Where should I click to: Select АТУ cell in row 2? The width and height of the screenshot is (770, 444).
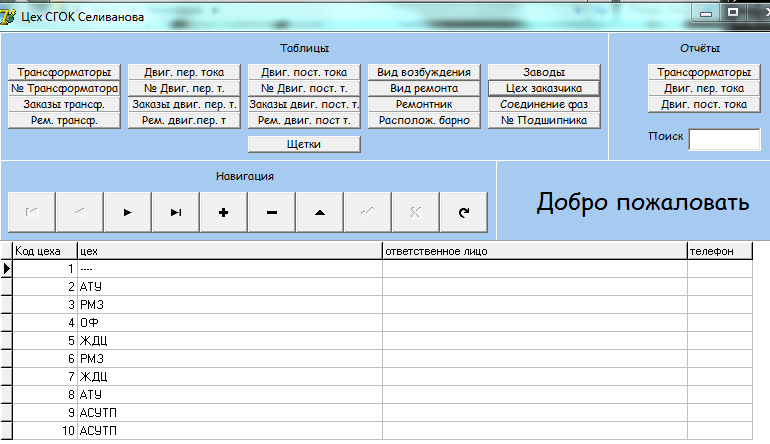point(230,287)
